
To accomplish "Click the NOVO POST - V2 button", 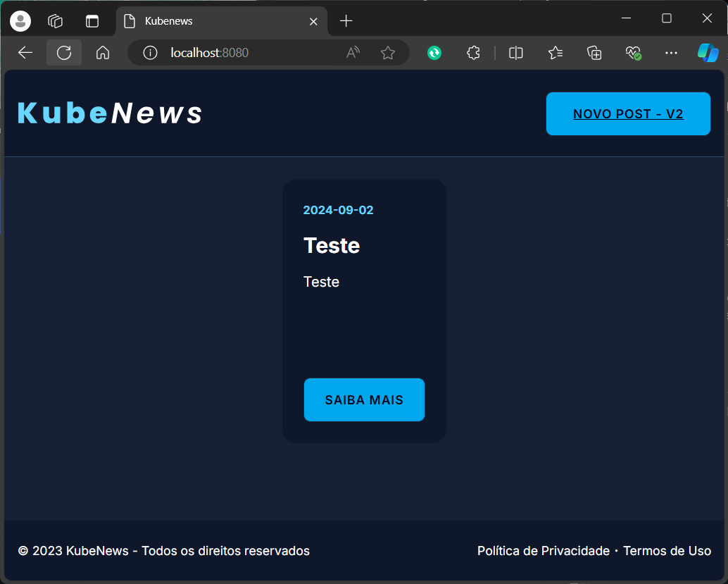I will (x=628, y=113).
